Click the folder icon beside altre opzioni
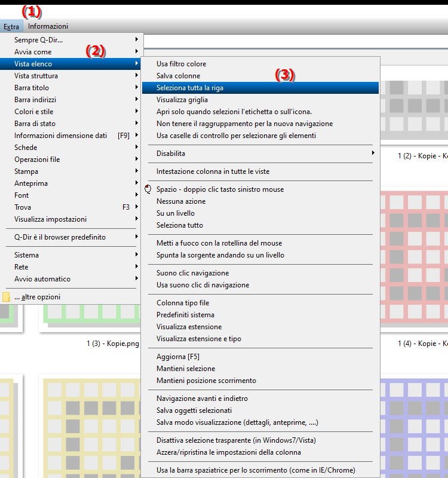Viewport: 448px width, 478px height. click(6, 297)
